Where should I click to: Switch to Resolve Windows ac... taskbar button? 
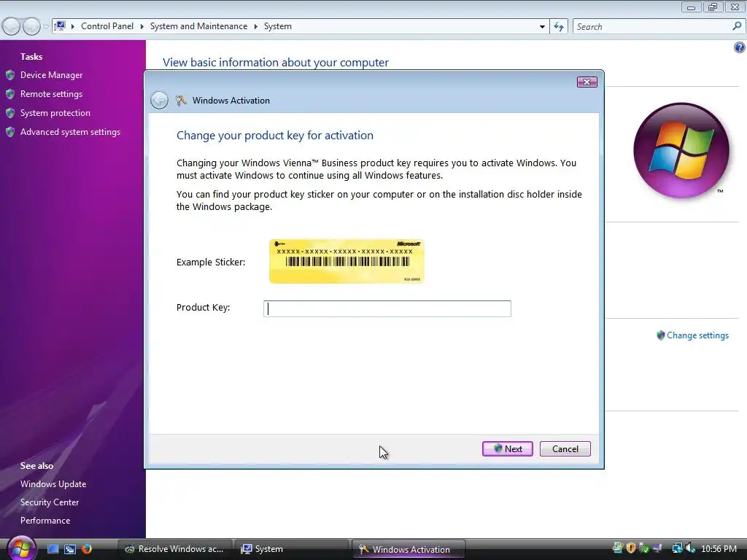coord(174,549)
